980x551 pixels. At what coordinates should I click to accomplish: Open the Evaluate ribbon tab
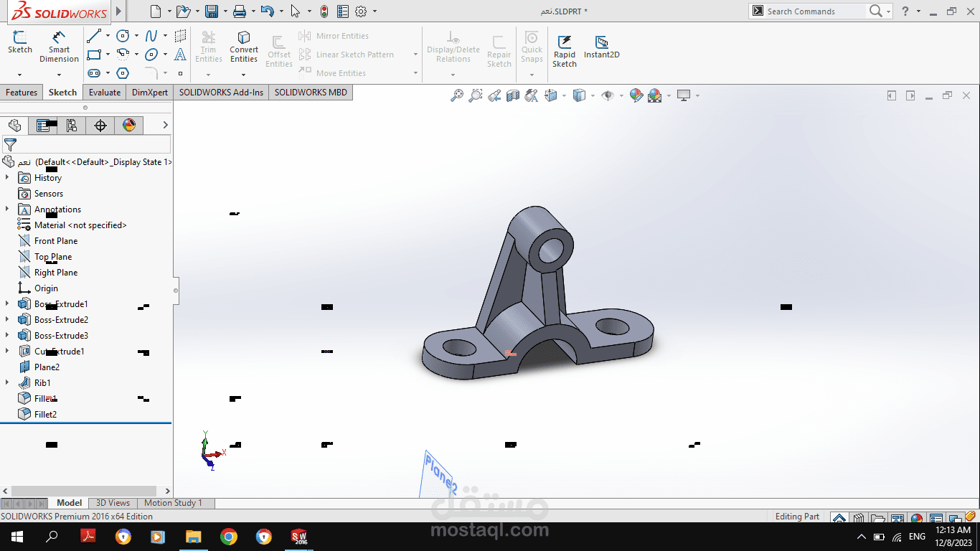(105, 93)
